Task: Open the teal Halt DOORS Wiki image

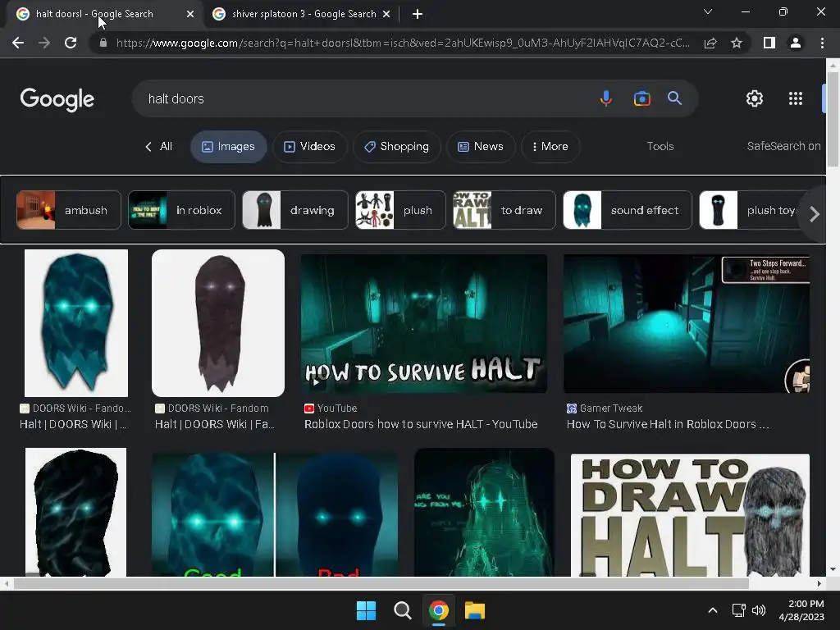Action: 76,323
